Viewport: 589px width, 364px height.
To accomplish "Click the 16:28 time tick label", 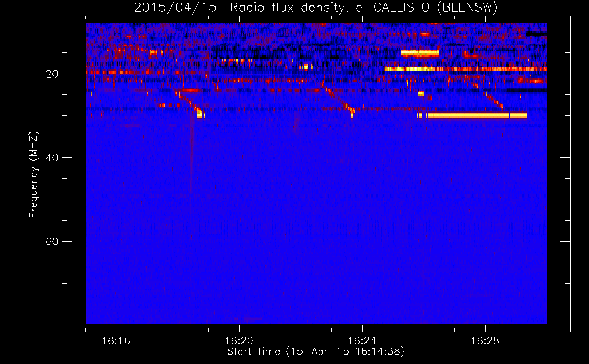I will point(485,341).
